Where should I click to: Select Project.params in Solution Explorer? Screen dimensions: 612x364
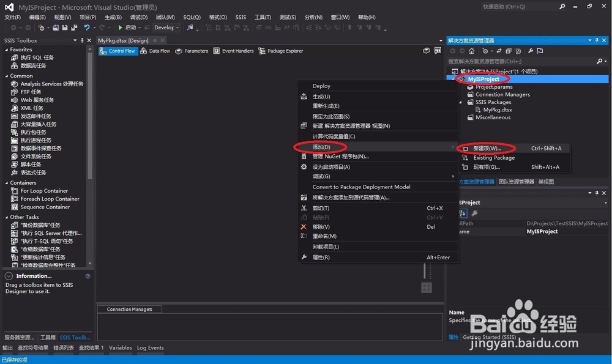pos(494,87)
